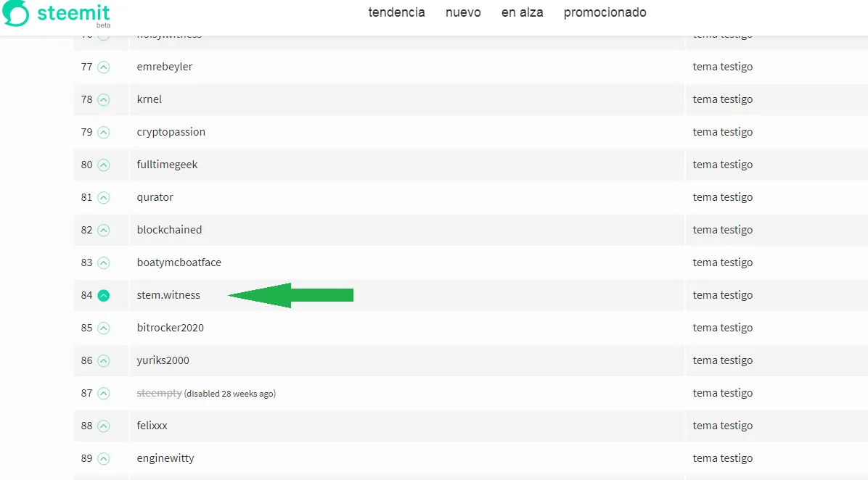The height and width of the screenshot is (480, 868).
Task: Open bitrocker2020 profile link
Action: click(x=171, y=328)
